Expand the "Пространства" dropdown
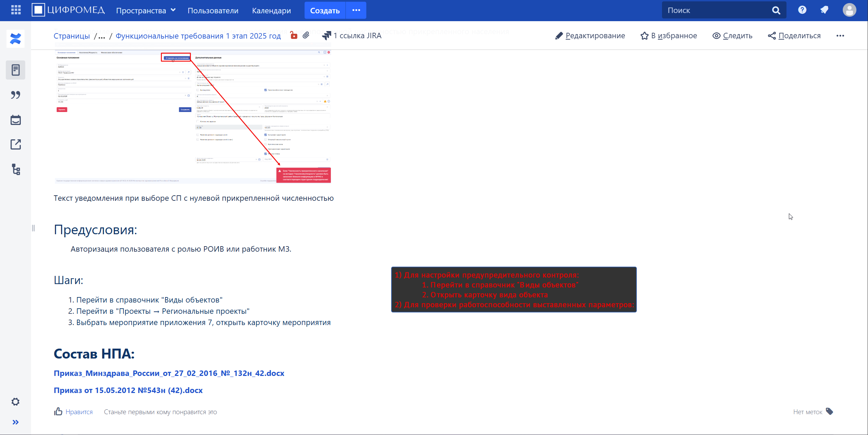This screenshot has width=868, height=435. 146,11
